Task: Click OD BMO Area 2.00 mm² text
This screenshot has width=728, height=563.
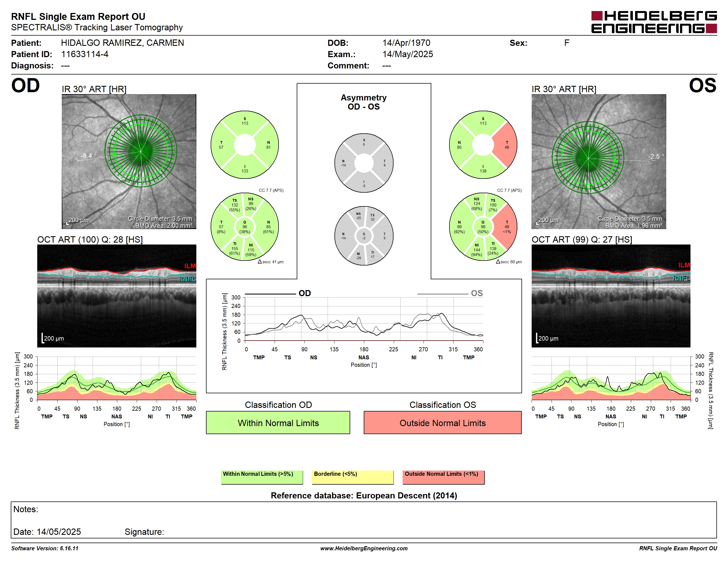Action: pyautogui.click(x=164, y=226)
